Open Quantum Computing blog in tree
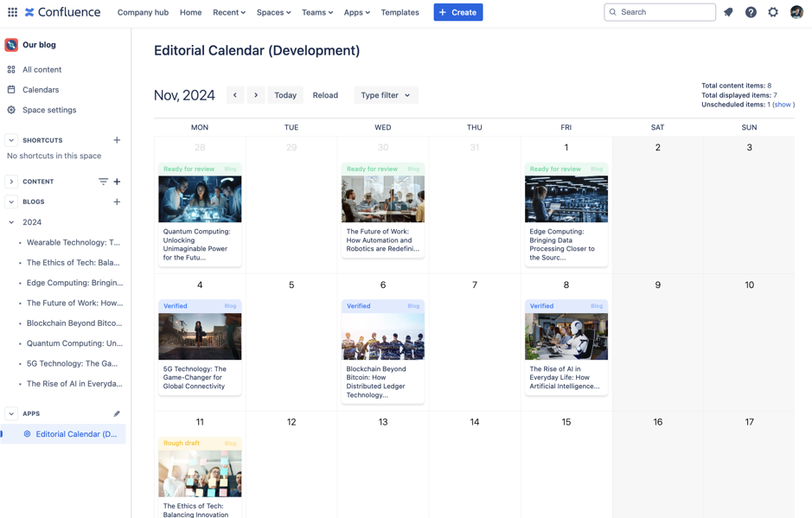 pos(74,343)
